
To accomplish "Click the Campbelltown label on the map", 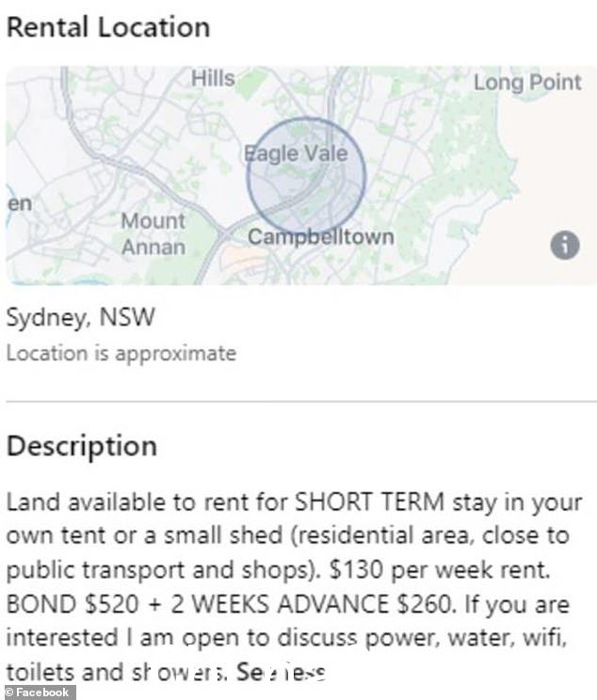I will point(321,236).
